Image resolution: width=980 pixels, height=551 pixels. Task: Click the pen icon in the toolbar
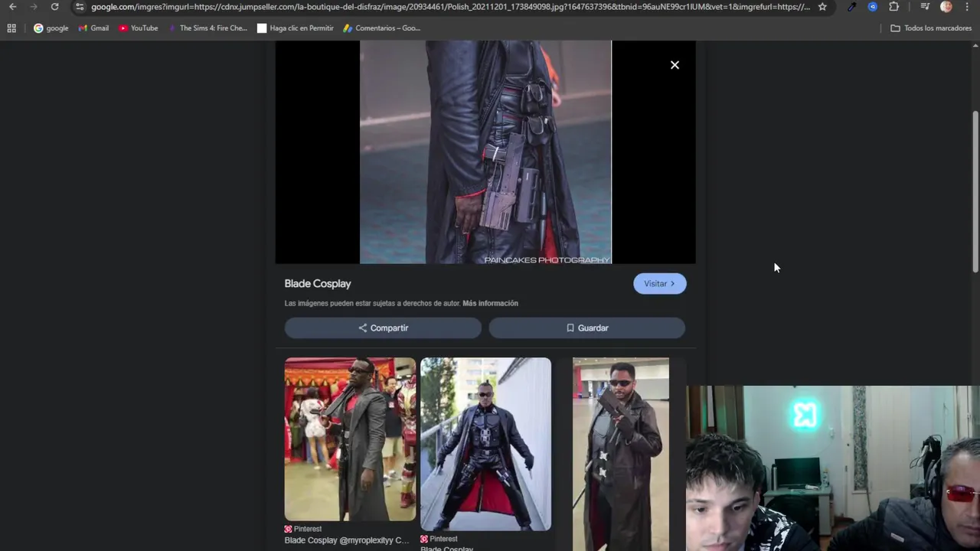pyautogui.click(x=851, y=7)
